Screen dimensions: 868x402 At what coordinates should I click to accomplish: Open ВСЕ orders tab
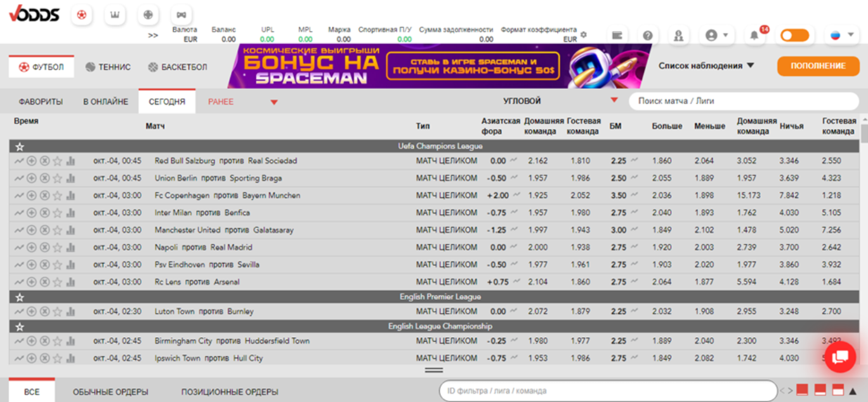click(x=32, y=391)
